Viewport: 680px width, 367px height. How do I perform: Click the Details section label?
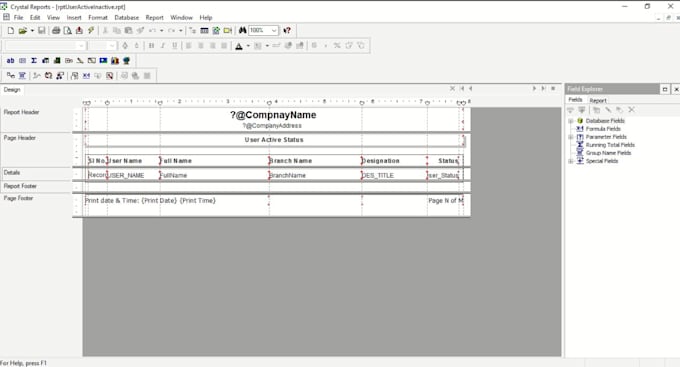(12, 173)
